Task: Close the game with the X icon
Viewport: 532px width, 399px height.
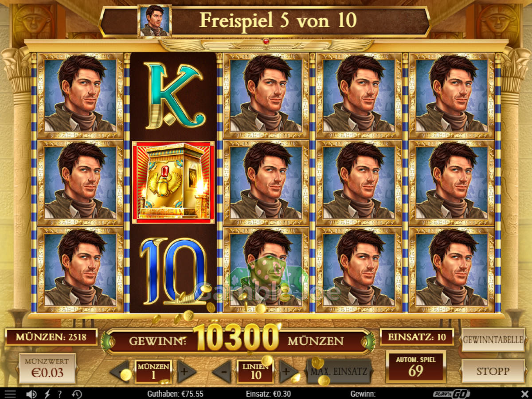Action: click(524, 394)
